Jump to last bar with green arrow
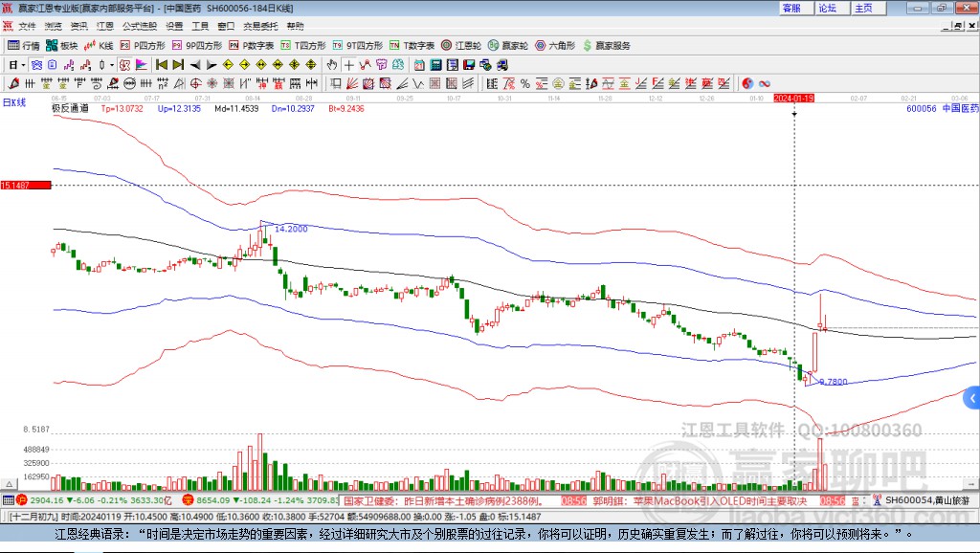The image size is (980, 553). coord(178,64)
